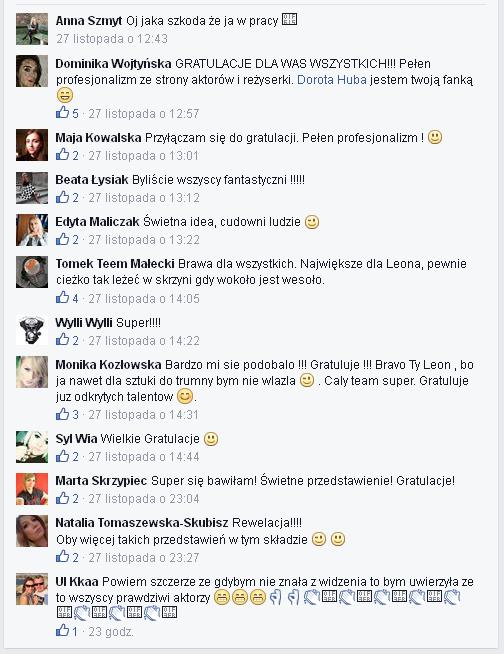Open Anna Szmyt's profile name

click(89, 21)
